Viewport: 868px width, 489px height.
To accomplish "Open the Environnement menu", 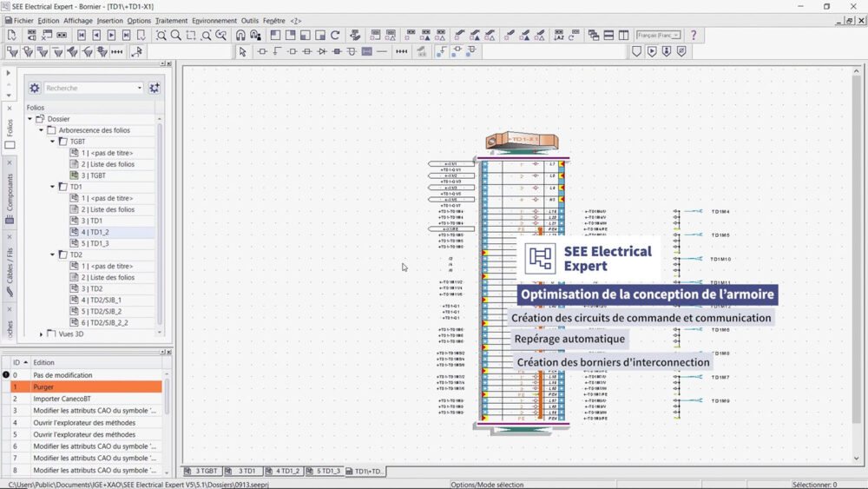I will pyautogui.click(x=214, y=21).
